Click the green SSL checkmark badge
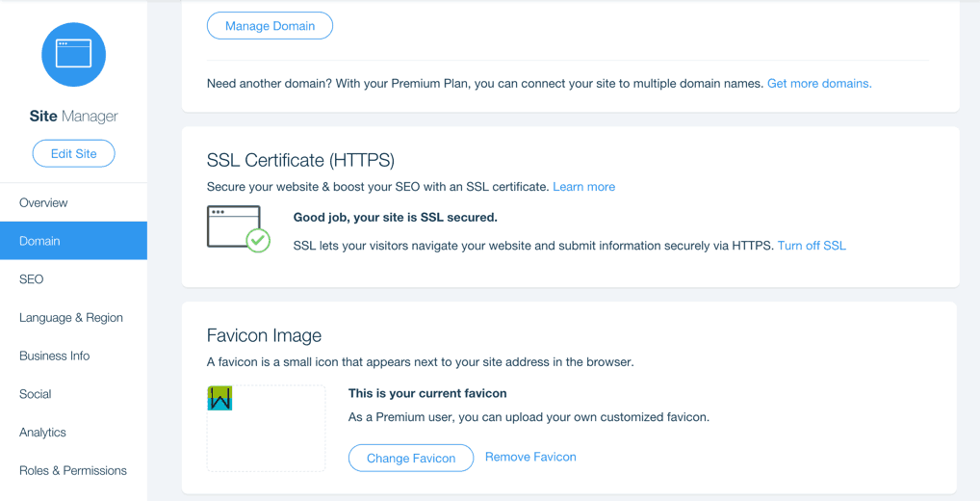This screenshot has height=501, width=980. 257,240
